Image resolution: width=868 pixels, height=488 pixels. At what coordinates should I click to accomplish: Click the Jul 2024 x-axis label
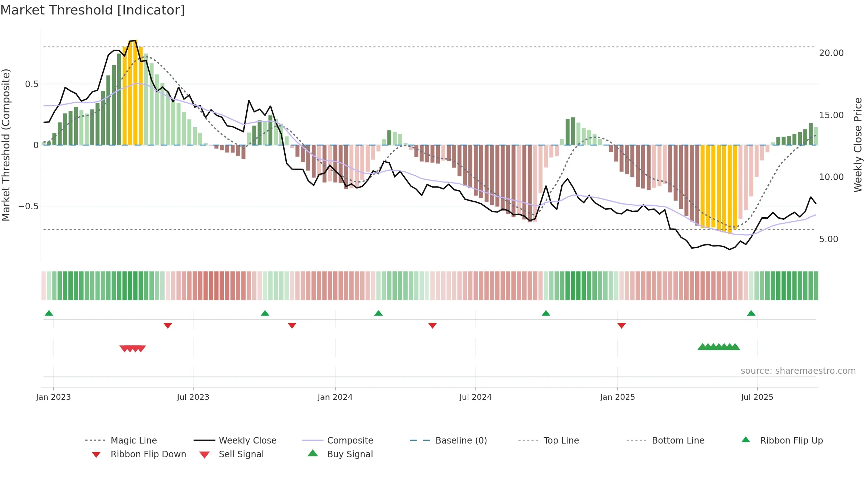(x=475, y=397)
